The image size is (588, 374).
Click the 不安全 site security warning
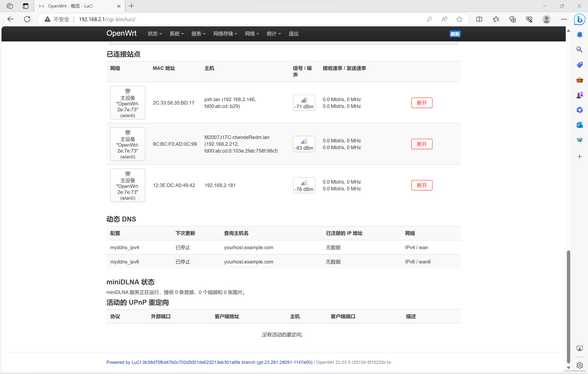click(x=61, y=19)
